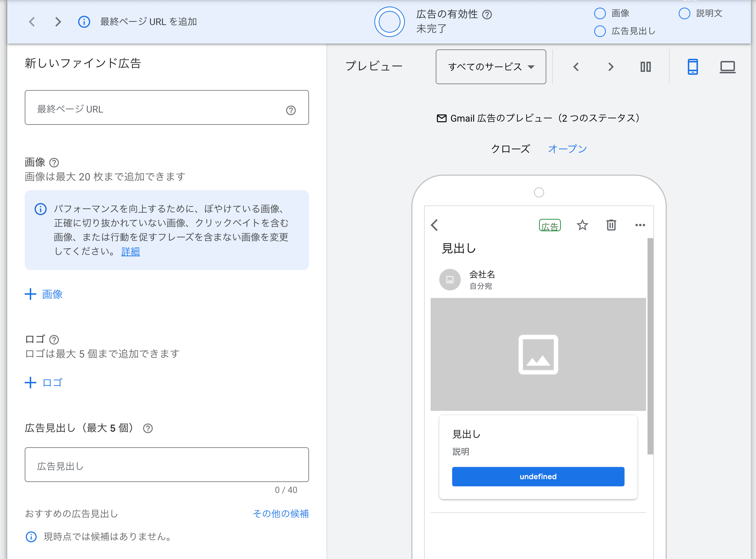Viewport: 756px width, 559px height.
Task: Switch to side-by-side column preview layout
Action: [646, 67]
